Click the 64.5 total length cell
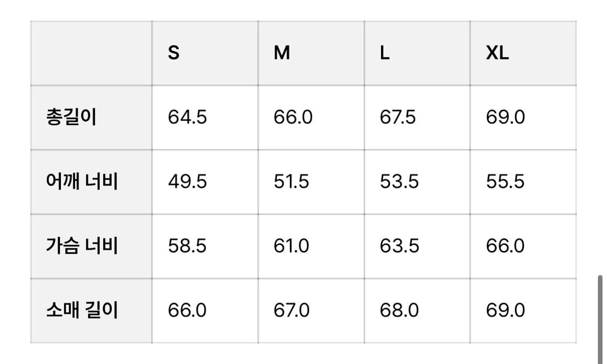This screenshot has width=607, height=364. [x=187, y=117]
